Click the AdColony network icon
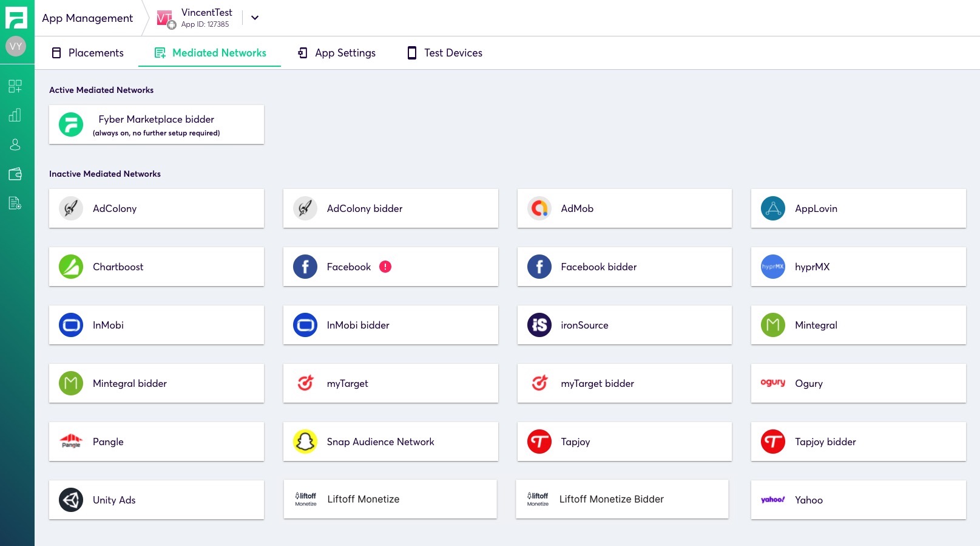This screenshot has width=980, height=546. 71,208
